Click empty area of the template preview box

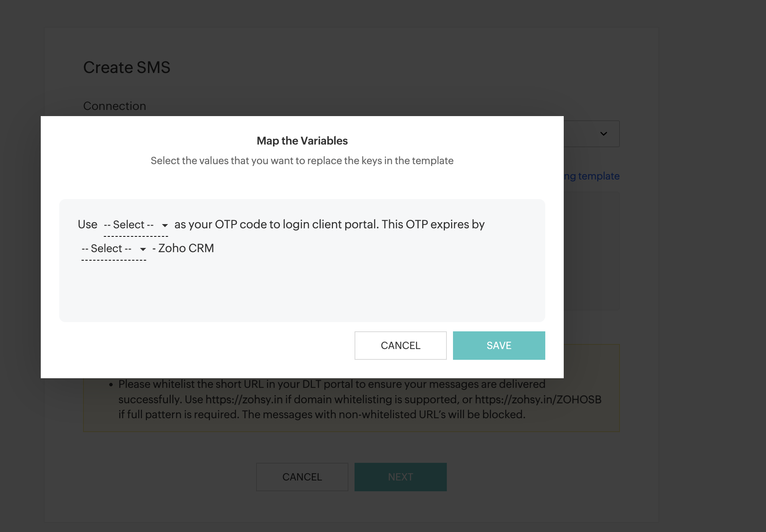coord(302,292)
